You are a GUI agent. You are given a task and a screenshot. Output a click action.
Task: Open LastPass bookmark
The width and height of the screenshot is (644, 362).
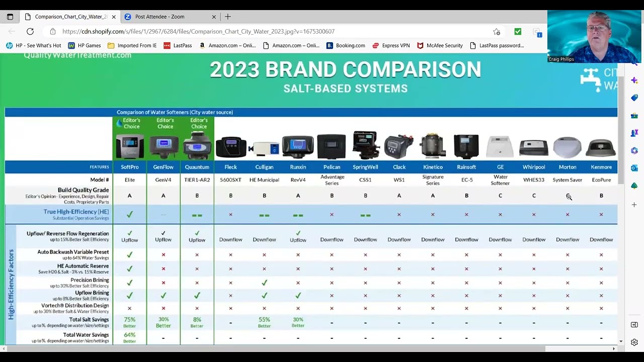click(x=178, y=45)
